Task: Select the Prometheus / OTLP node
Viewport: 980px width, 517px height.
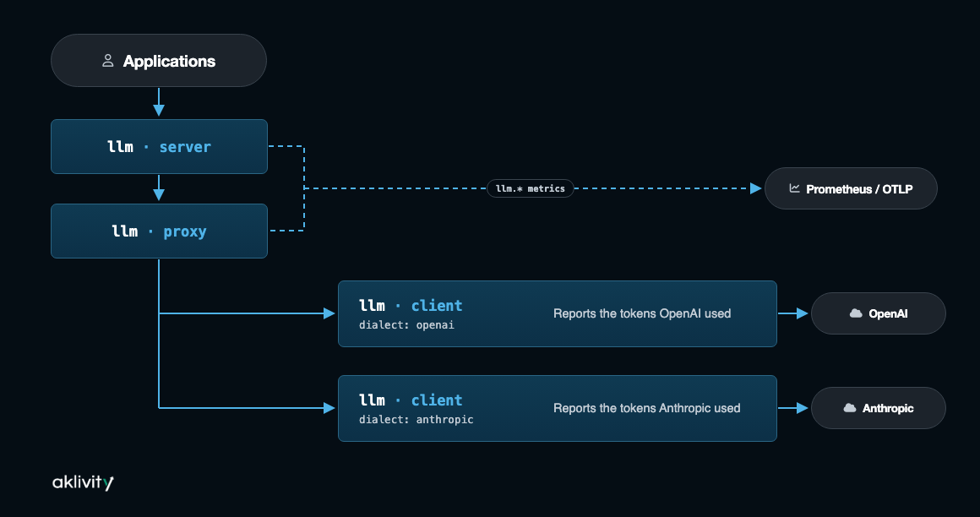Action: [851, 188]
